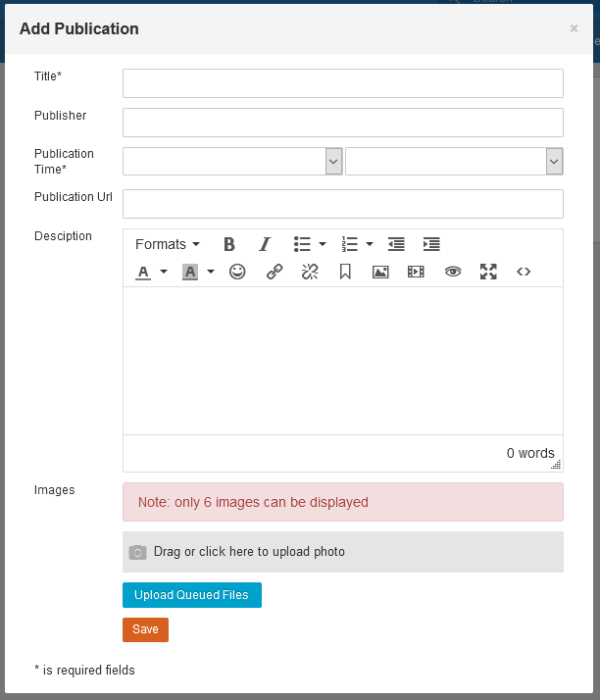The width and height of the screenshot is (600, 700).
Task: Click the Upload Queued Files button
Action: click(191, 595)
